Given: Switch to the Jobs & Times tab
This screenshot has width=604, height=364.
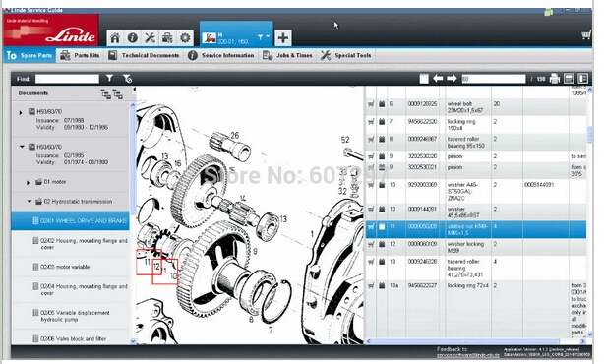Looking at the screenshot, I should click(287, 55).
